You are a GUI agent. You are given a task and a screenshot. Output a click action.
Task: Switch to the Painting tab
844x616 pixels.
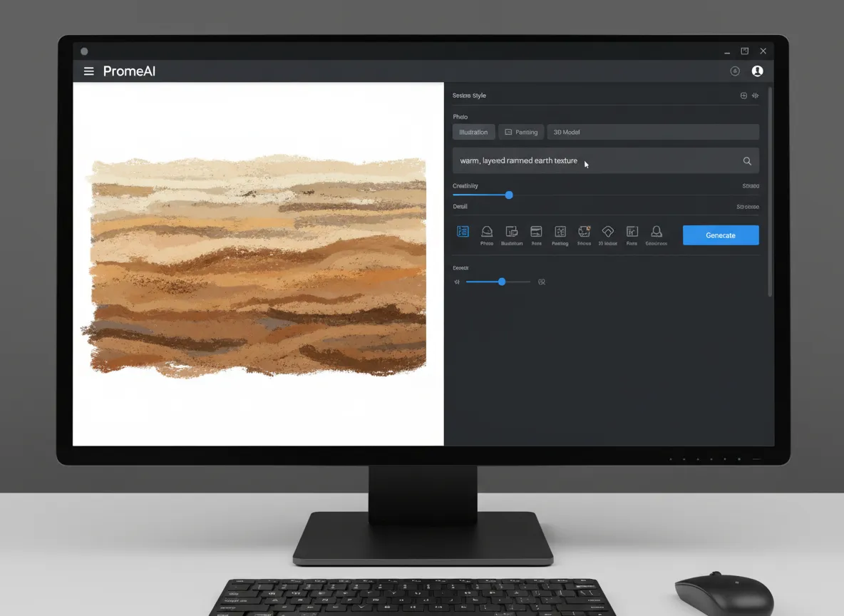[x=521, y=132]
